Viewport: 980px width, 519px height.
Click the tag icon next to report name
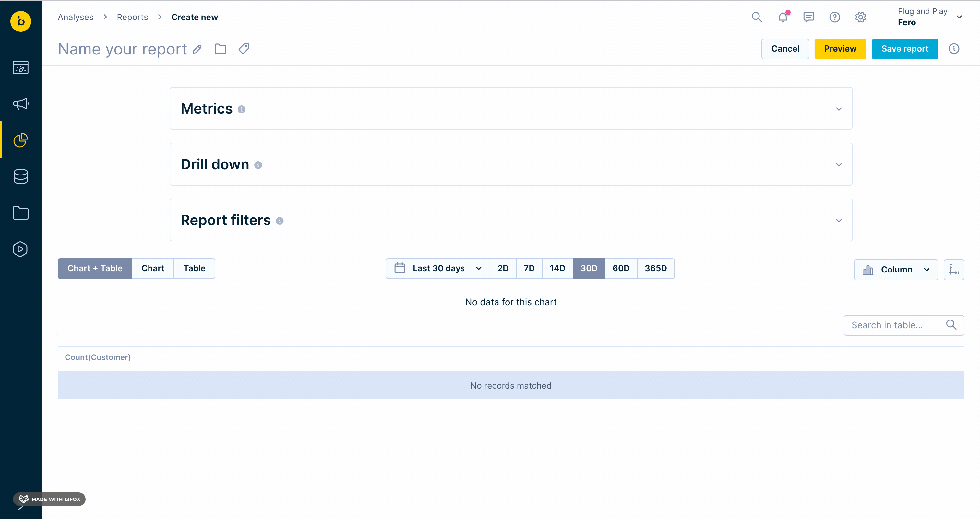pyautogui.click(x=244, y=49)
